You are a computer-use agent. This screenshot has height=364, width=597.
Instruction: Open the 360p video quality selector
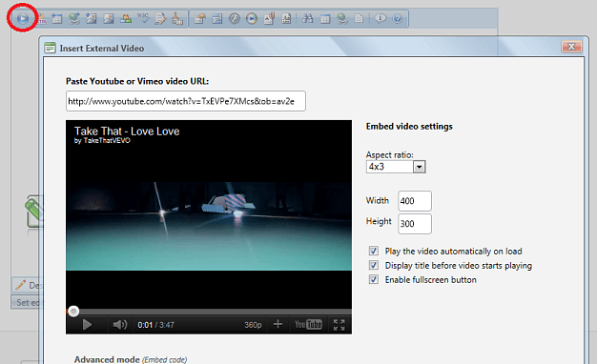tap(253, 325)
